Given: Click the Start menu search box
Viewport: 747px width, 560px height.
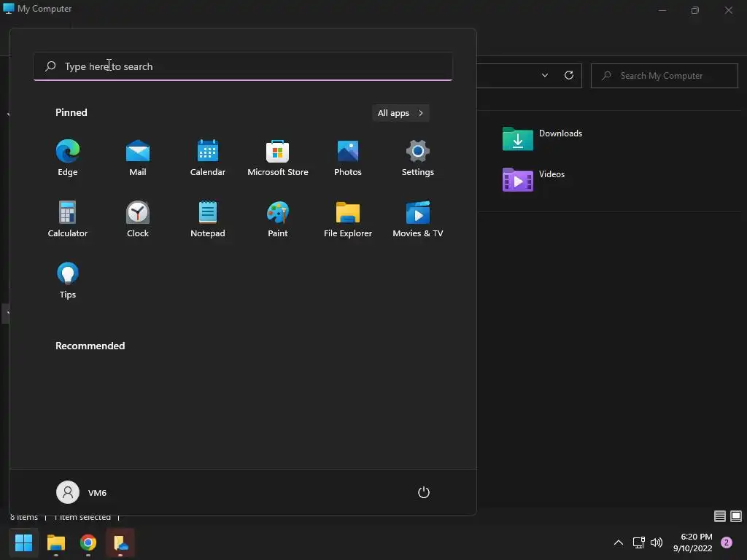Looking at the screenshot, I should pyautogui.click(x=243, y=66).
